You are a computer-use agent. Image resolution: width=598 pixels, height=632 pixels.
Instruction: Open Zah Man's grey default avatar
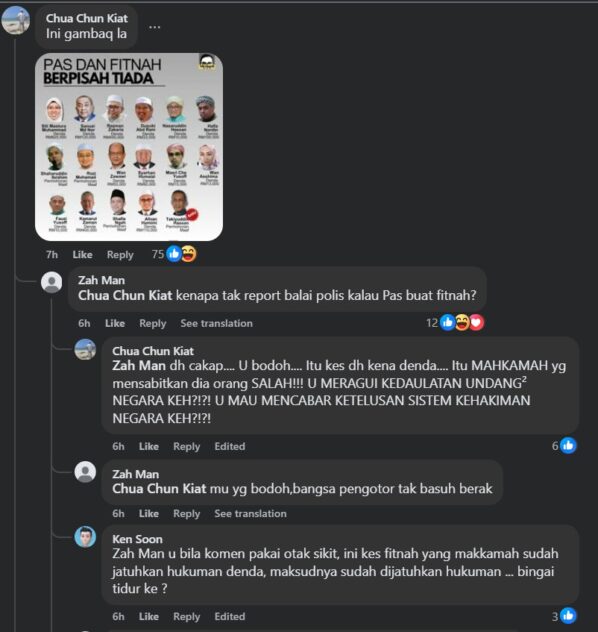(x=52, y=282)
